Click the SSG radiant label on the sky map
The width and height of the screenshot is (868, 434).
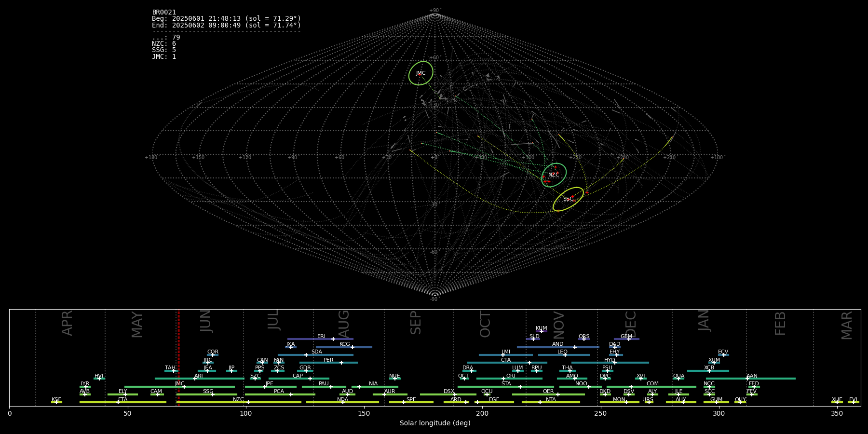(x=569, y=199)
